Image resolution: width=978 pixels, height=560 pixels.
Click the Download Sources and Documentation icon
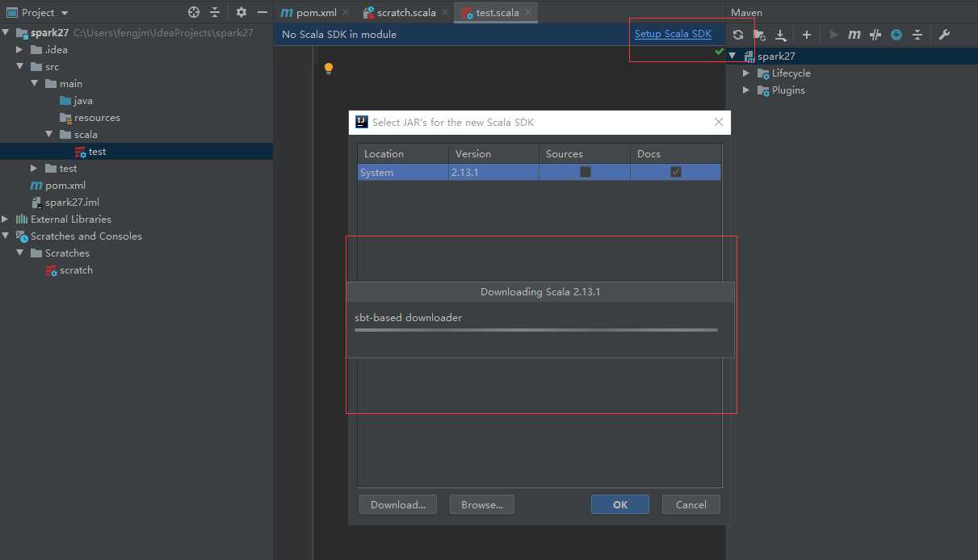tap(781, 35)
